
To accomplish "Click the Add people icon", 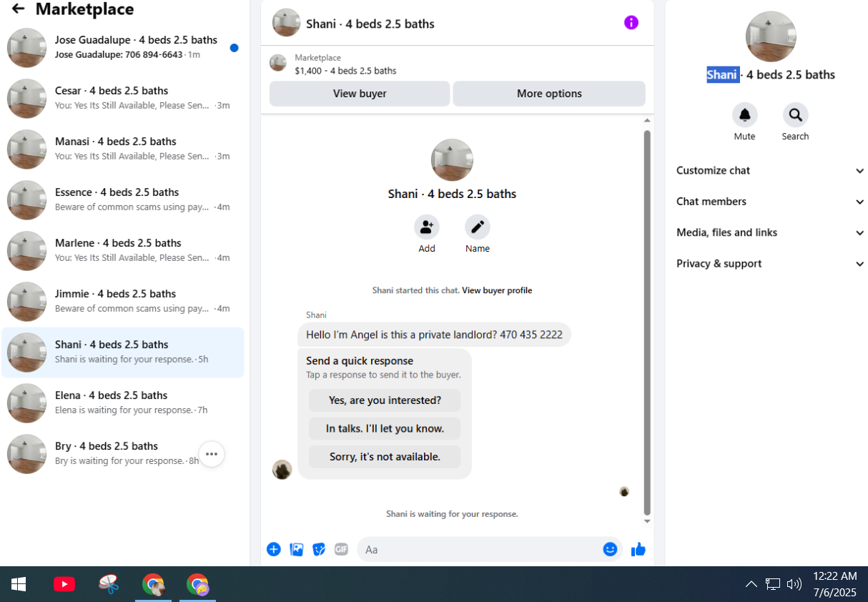I will (x=427, y=227).
